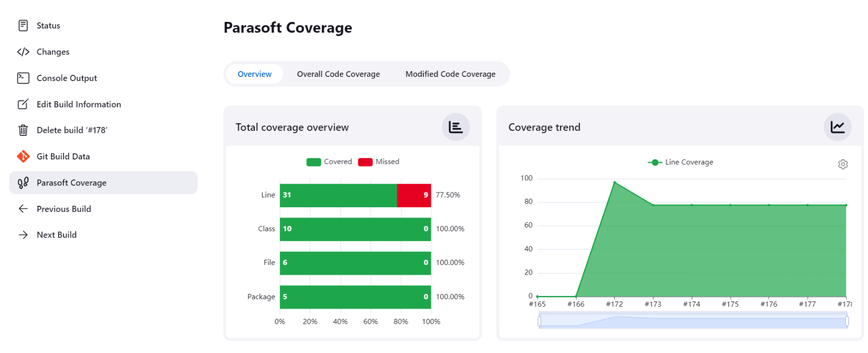Click the trend data point at build #166
This screenshot has height=353, width=868.
point(576,296)
